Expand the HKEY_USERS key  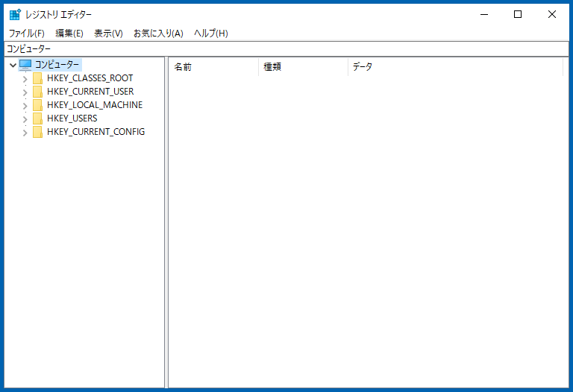pyautogui.click(x=25, y=119)
